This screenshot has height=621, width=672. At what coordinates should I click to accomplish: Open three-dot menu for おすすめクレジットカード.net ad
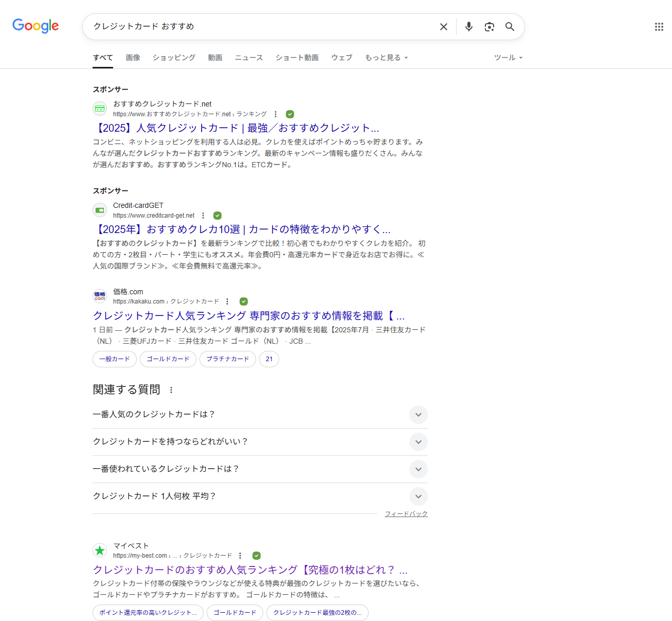click(276, 114)
